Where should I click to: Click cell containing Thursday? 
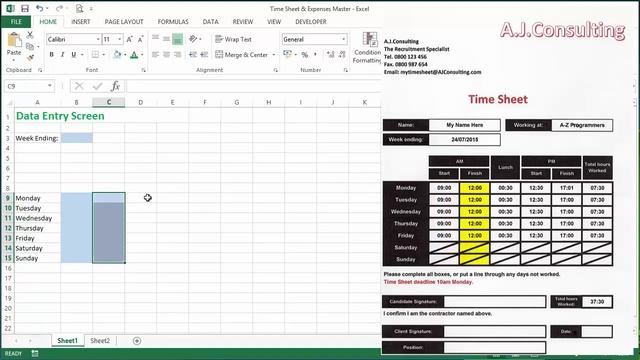tap(37, 228)
